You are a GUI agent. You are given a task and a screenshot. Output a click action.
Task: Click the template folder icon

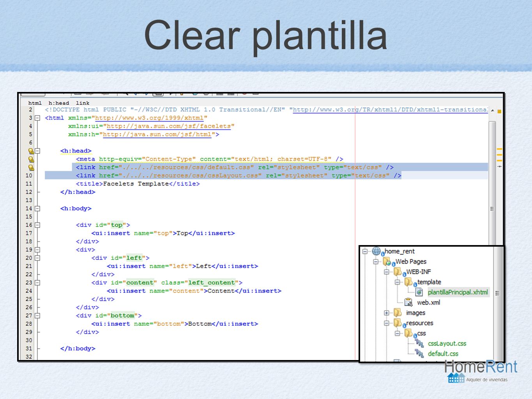pos(408,282)
